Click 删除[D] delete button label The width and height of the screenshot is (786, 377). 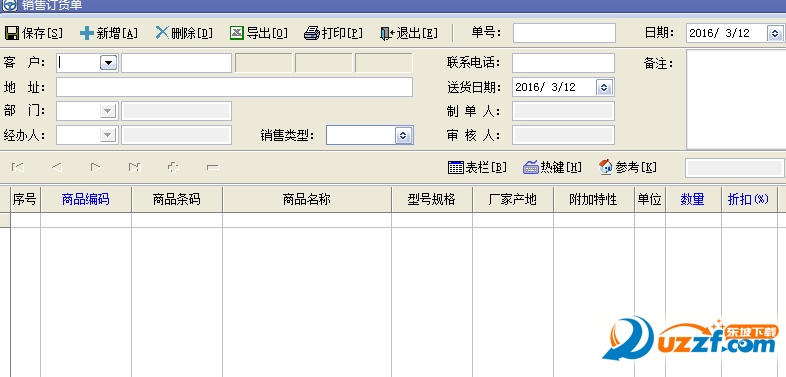(x=192, y=34)
